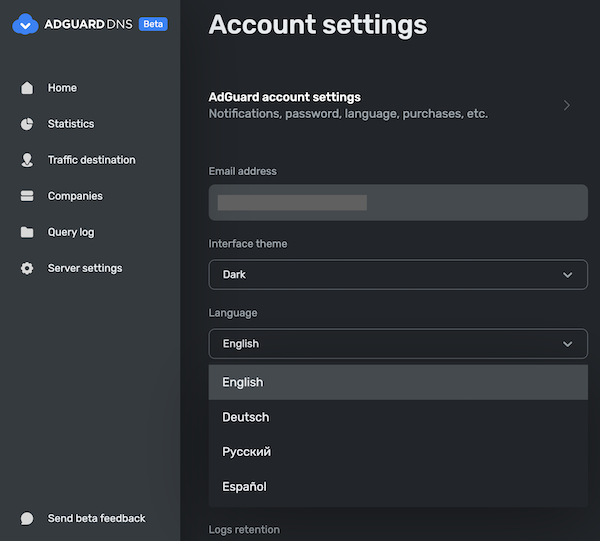This screenshot has height=541, width=600.
Task: Click the Server settings gear icon
Action: click(x=27, y=268)
